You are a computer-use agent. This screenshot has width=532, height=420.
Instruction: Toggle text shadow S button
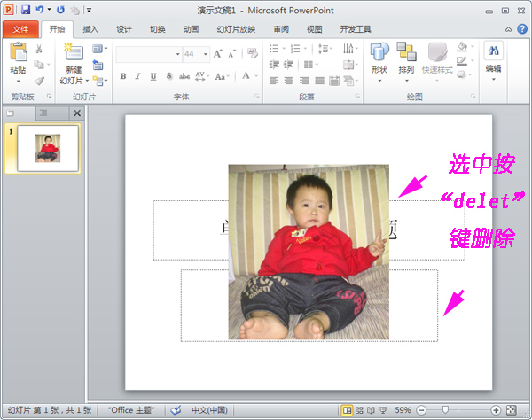click(x=169, y=76)
